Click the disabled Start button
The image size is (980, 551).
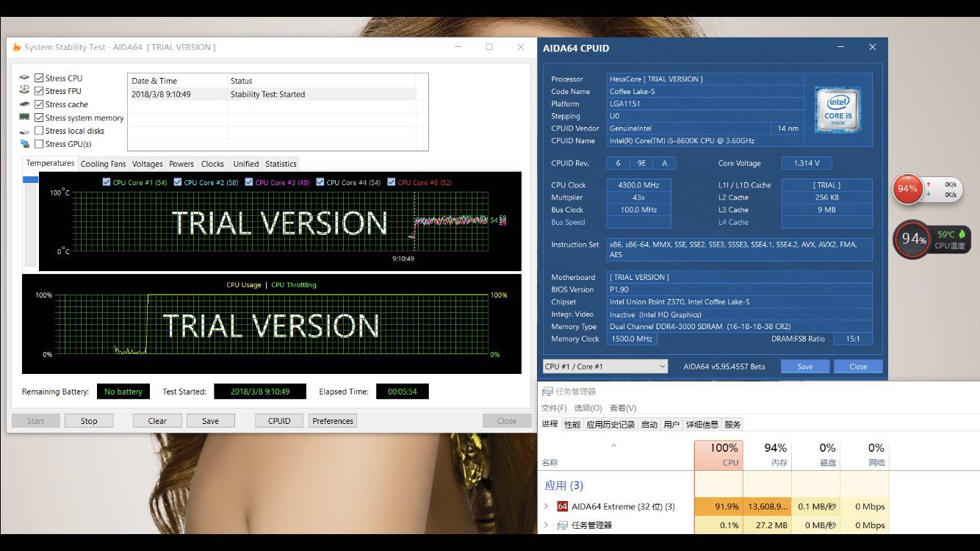pos(36,421)
